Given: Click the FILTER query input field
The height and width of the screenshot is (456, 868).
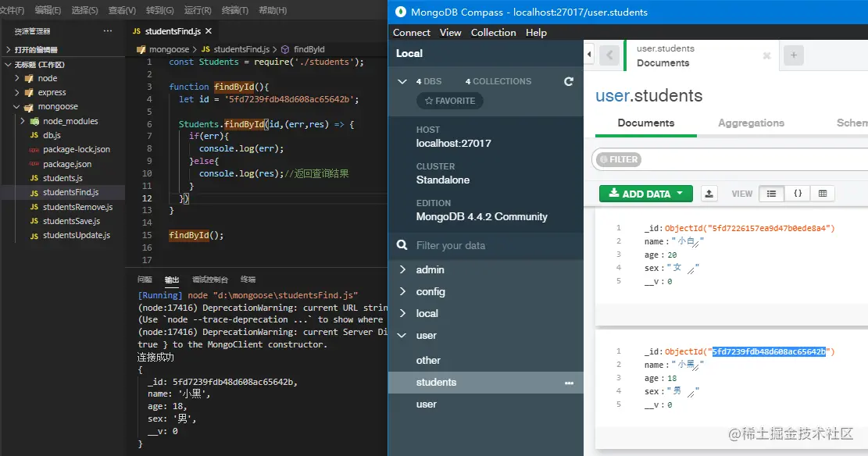Looking at the screenshot, I should click(753, 159).
